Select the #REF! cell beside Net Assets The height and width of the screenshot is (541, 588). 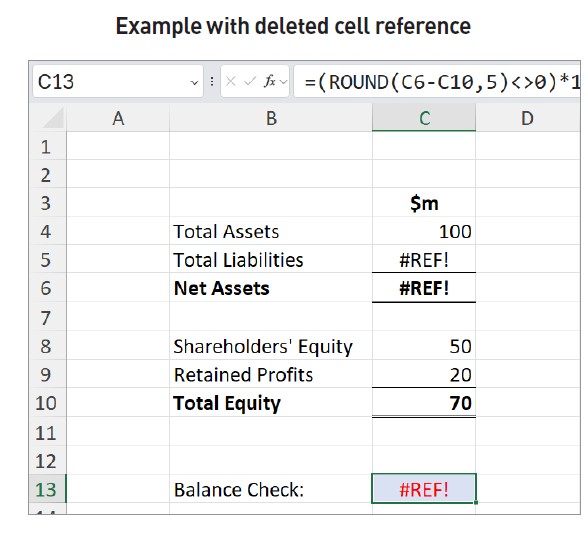click(x=424, y=288)
